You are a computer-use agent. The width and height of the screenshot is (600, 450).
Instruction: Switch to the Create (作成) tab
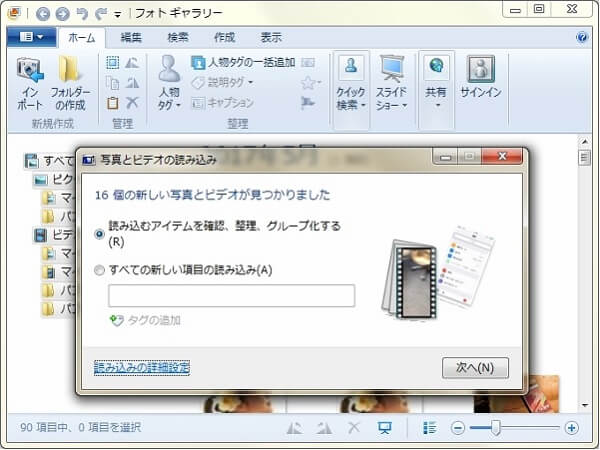[x=224, y=38]
